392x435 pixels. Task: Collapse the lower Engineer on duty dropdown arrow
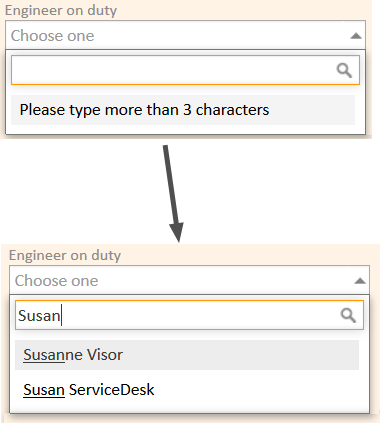360,281
